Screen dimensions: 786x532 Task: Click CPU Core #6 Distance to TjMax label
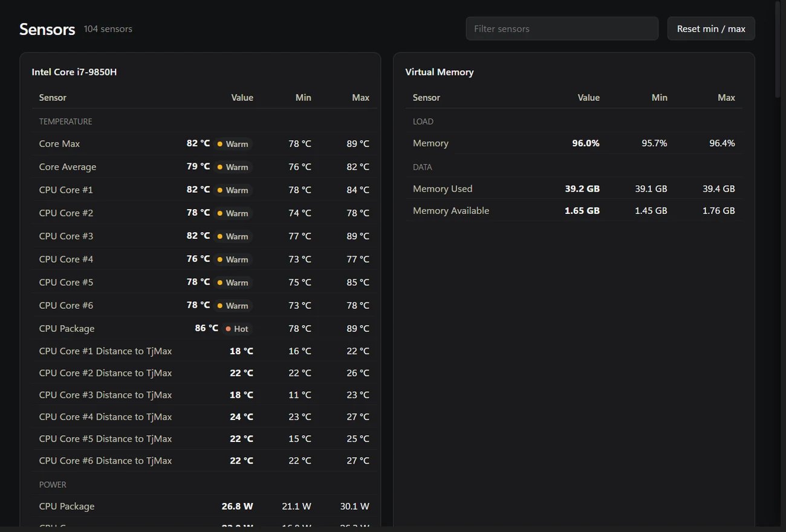[x=105, y=461]
